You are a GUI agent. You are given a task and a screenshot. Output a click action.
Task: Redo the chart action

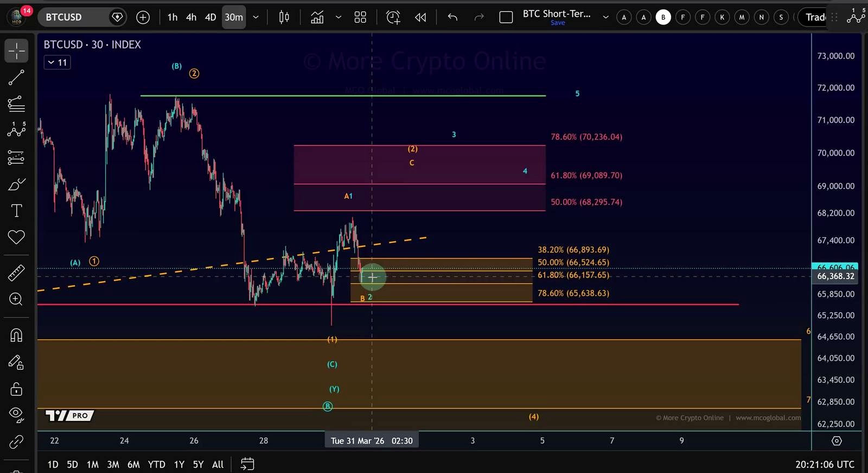pos(478,17)
